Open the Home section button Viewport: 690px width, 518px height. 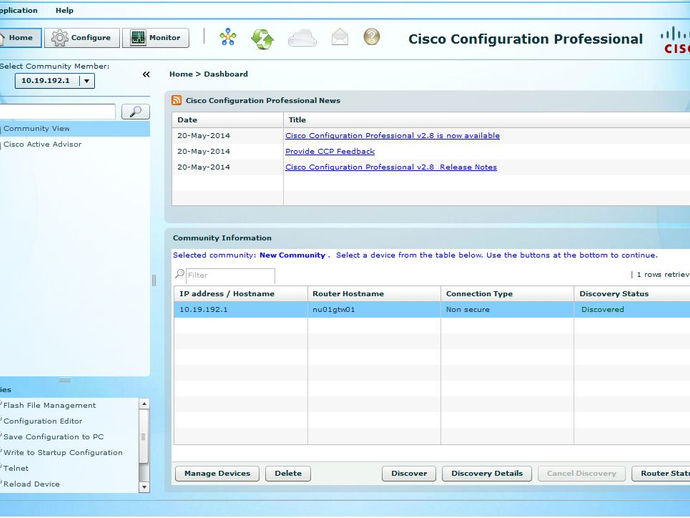coord(20,38)
